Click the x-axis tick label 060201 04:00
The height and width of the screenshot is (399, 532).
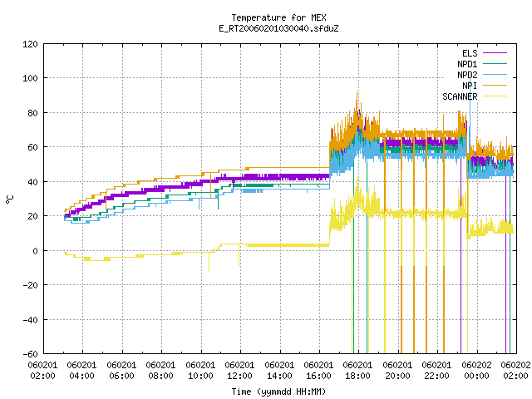[x=81, y=371]
